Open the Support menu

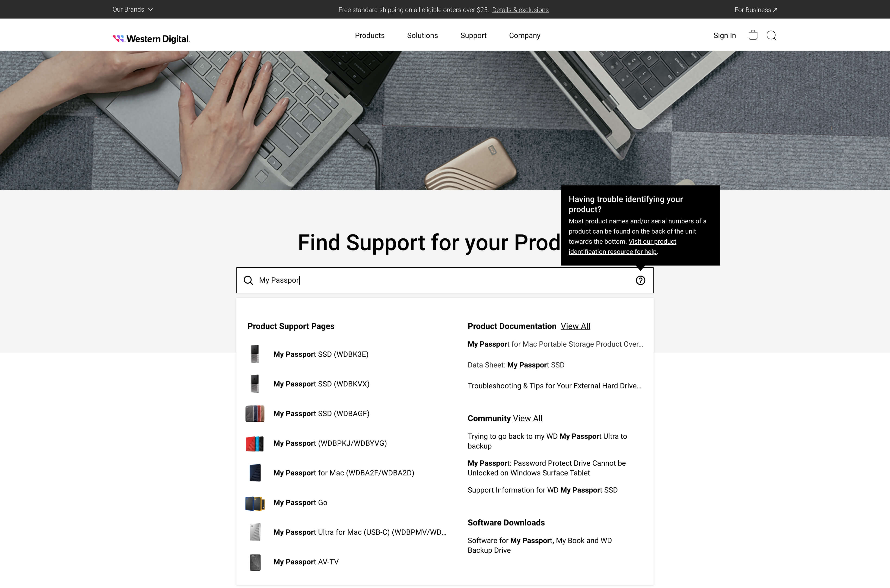(x=473, y=36)
